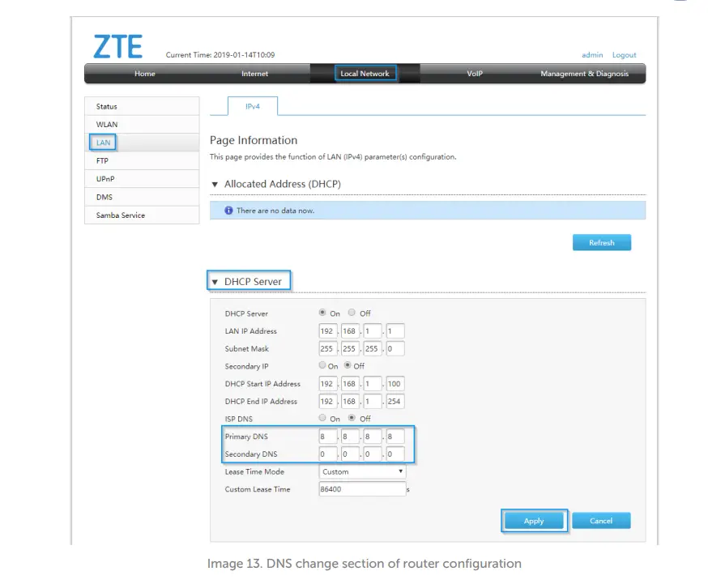Apply the DHCP settings
The height and width of the screenshot is (588, 708).
[x=534, y=521]
